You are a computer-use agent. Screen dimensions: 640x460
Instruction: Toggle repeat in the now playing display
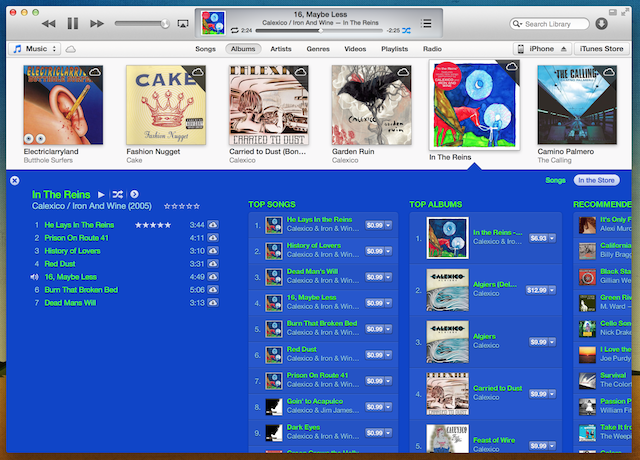tap(233, 31)
